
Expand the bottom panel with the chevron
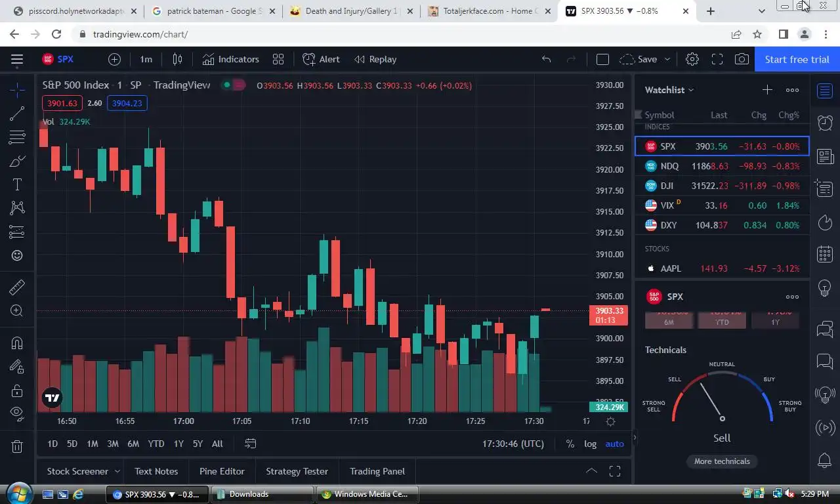(x=591, y=471)
